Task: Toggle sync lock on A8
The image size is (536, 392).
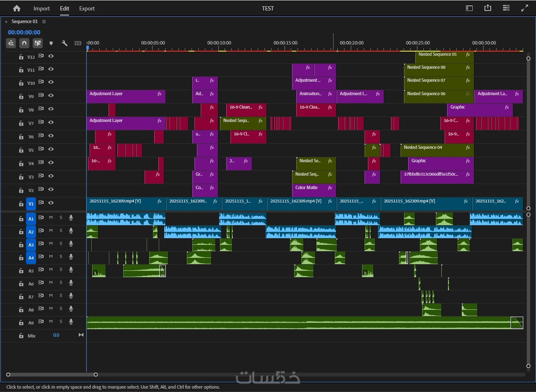Action: pyautogui.click(x=41, y=309)
